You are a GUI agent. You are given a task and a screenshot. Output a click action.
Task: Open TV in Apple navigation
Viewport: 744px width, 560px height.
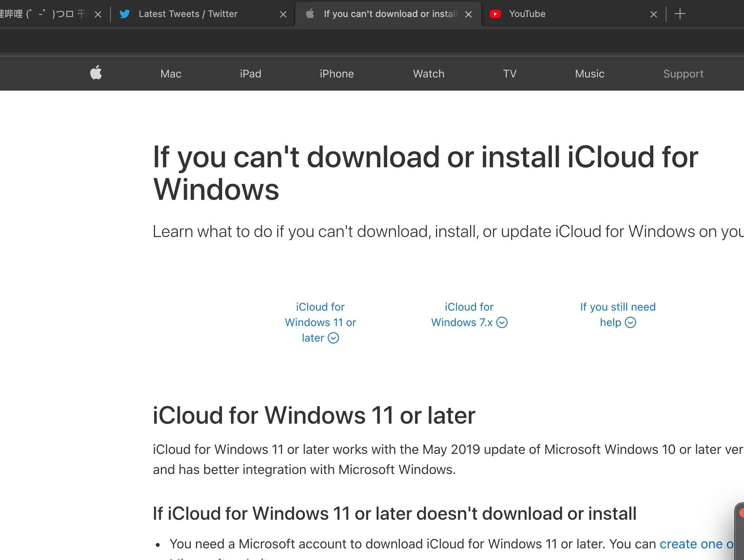point(510,74)
